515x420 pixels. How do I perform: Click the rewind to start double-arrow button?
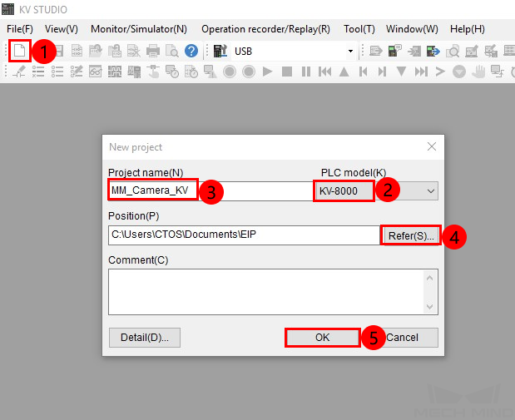324,72
